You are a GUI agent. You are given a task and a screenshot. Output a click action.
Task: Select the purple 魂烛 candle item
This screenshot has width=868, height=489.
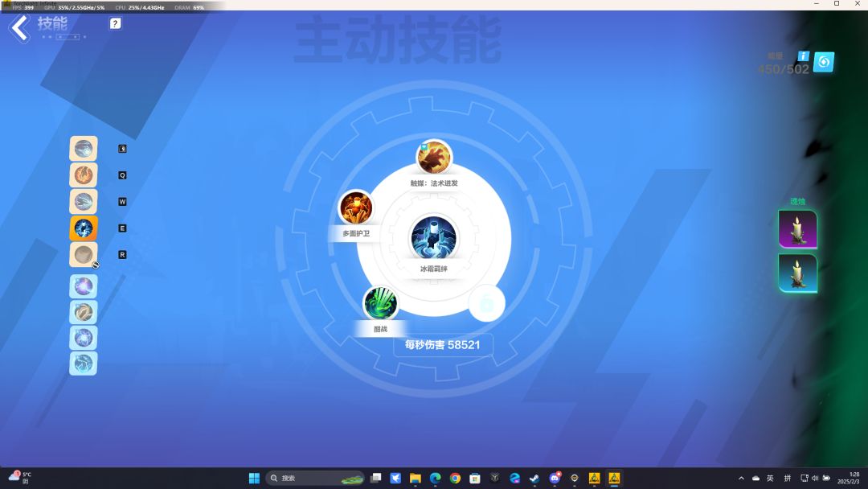point(798,229)
